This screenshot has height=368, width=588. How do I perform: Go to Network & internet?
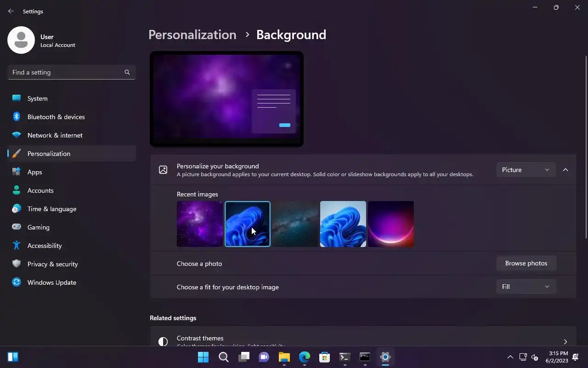pyautogui.click(x=72, y=135)
